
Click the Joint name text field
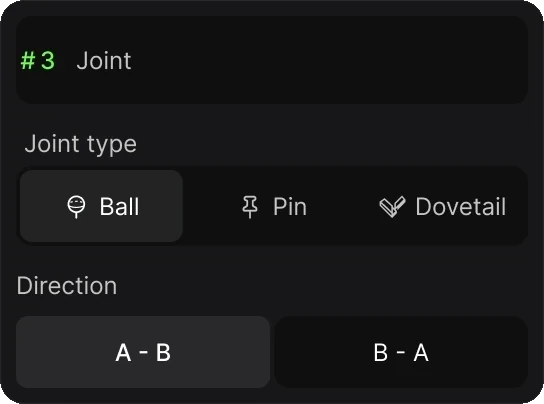pyautogui.click(x=272, y=60)
